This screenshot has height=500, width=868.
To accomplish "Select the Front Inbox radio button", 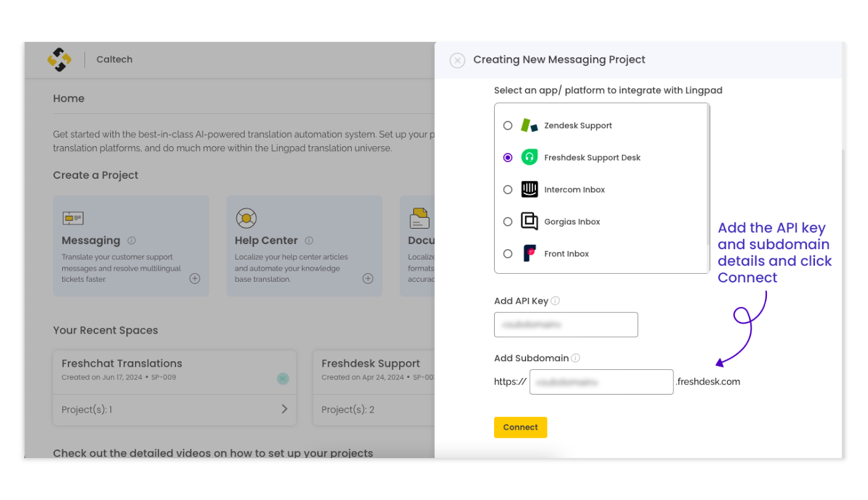I will pyautogui.click(x=508, y=254).
